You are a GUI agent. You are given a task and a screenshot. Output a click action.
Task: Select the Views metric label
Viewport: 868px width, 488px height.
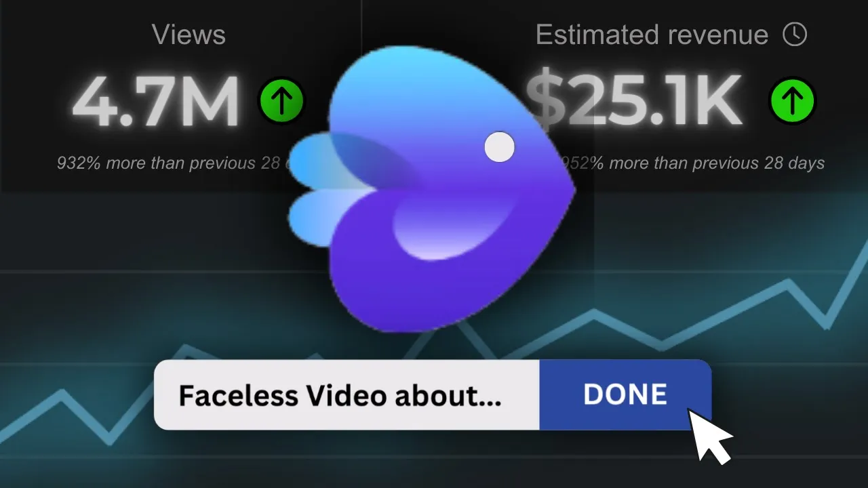coord(189,35)
